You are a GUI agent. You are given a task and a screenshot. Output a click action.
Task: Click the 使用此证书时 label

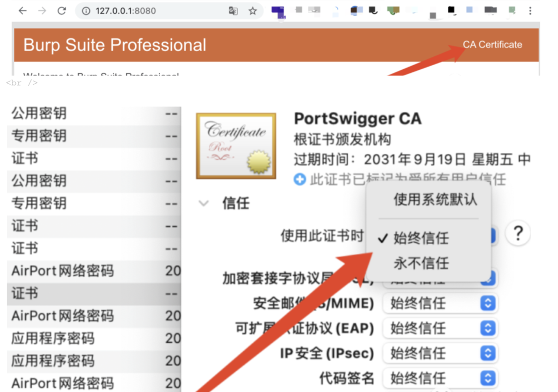(322, 236)
